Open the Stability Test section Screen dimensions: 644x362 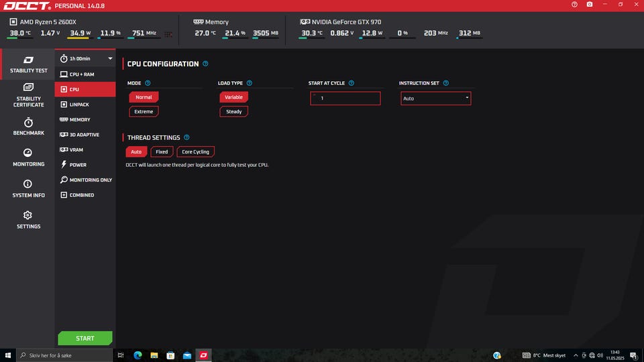click(x=28, y=64)
